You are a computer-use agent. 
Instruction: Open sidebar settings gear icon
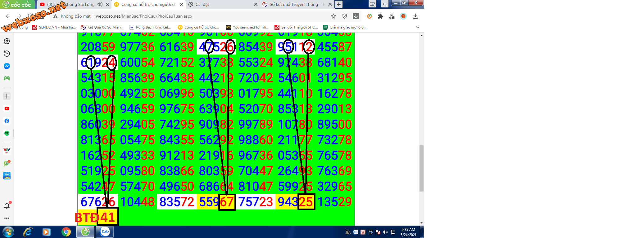(x=7, y=41)
